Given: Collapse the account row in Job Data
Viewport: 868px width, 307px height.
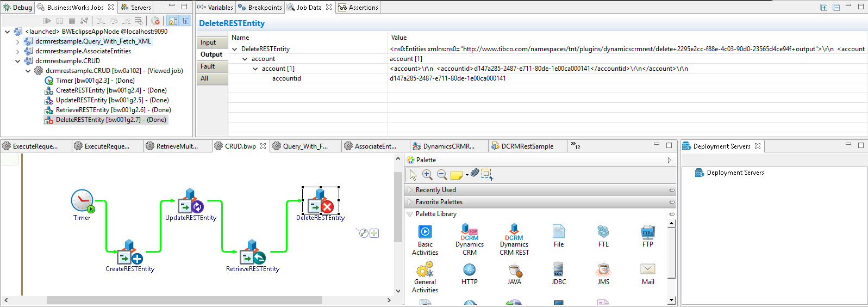Looking at the screenshot, I should (245, 59).
